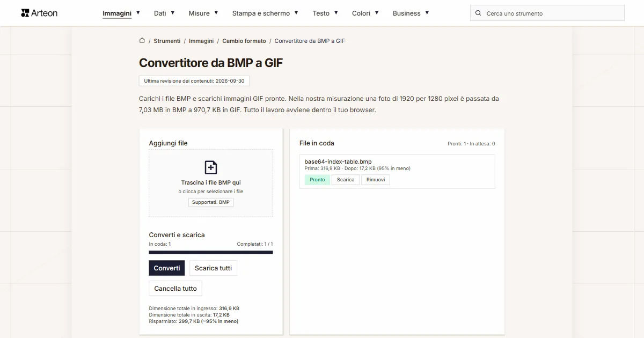The image size is (644, 338).
Task: Expand the Dati menu arrow
Action: (x=173, y=12)
